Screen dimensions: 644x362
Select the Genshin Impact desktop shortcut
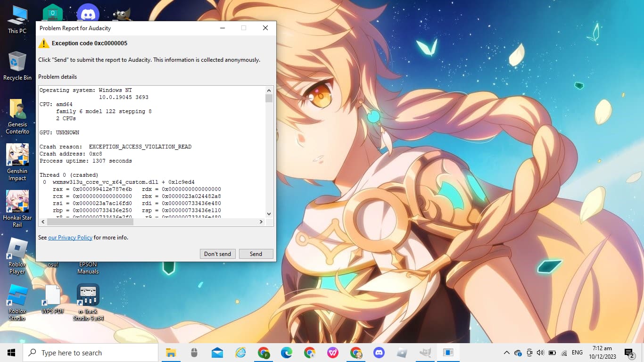pyautogui.click(x=17, y=163)
